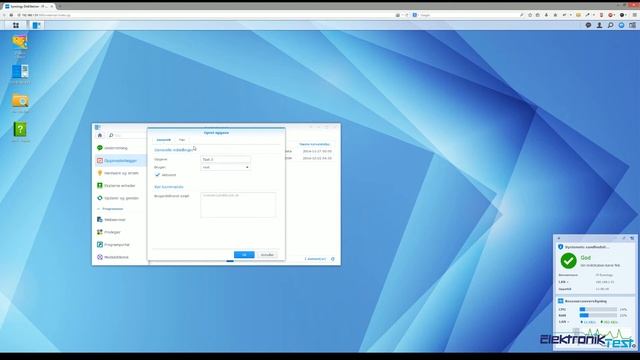Open the user options person icon
Viewport: 640px width, 360px height.
599,25
